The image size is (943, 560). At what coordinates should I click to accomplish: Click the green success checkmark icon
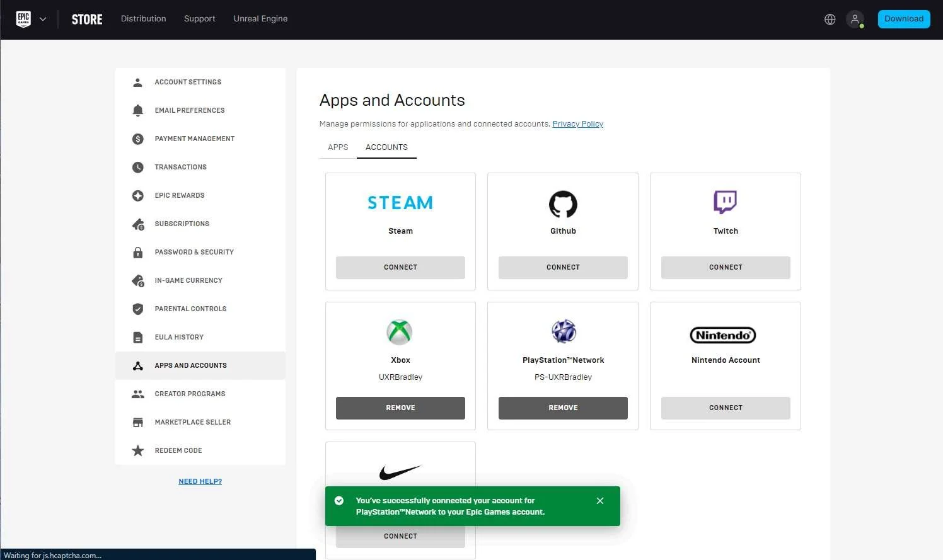click(339, 501)
